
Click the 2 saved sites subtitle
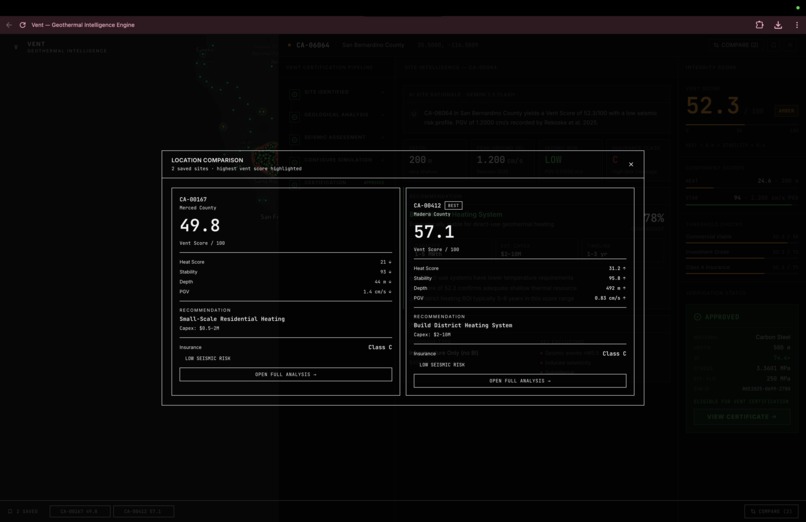pyautogui.click(x=236, y=169)
